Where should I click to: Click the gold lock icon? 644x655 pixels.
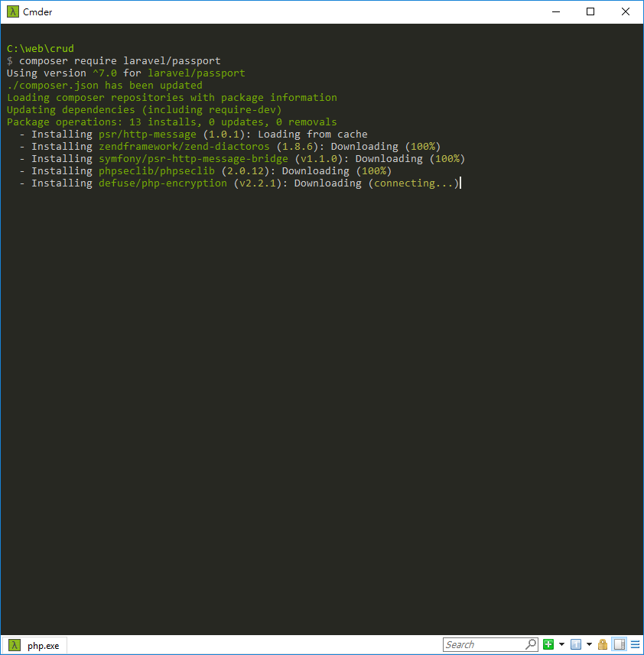[x=603, y=644]
